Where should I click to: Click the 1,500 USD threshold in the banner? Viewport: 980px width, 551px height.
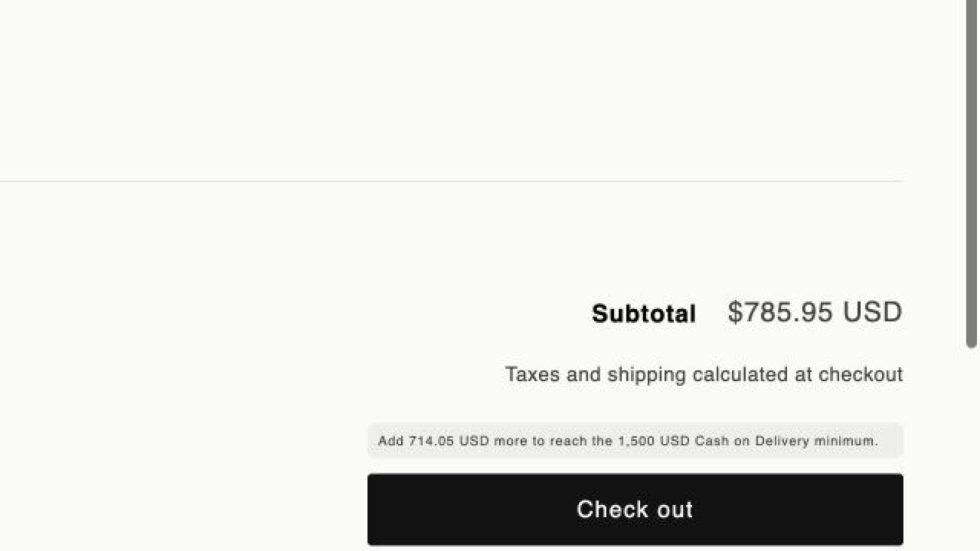point(654,441)
